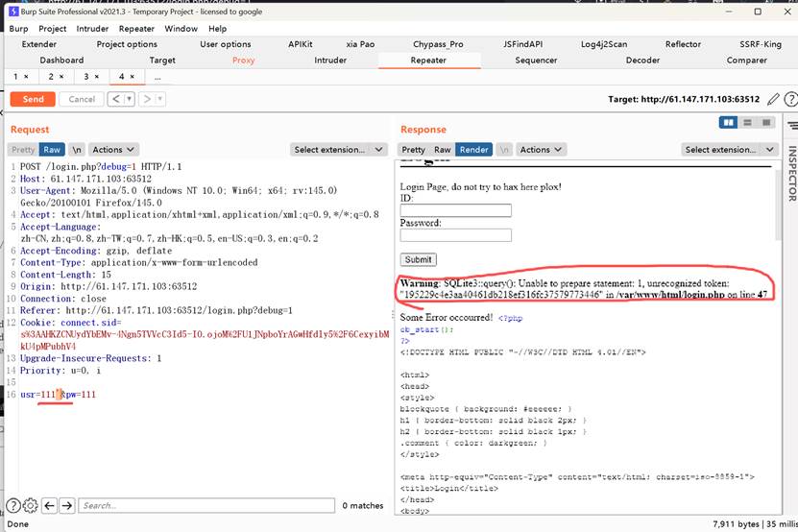Open Request Actions dropdown
This screenshot has height=532, width=798.
point(113,149)
